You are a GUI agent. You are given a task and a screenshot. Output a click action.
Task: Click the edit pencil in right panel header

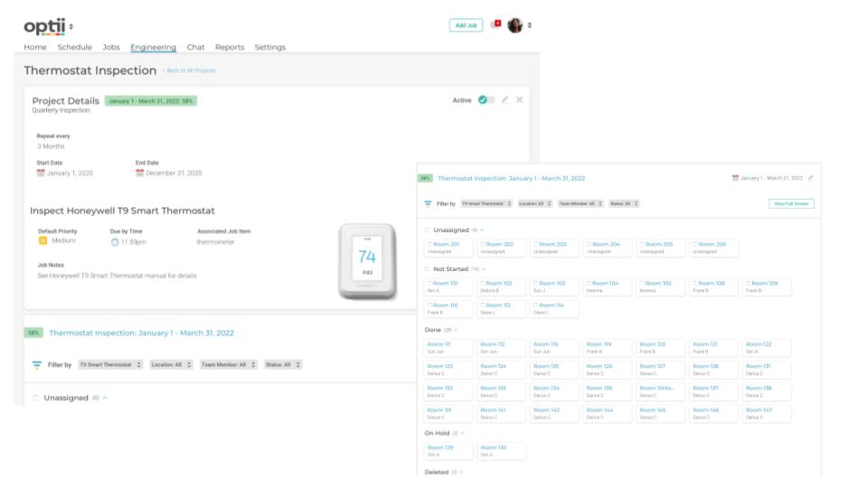(x=811, y=178)
